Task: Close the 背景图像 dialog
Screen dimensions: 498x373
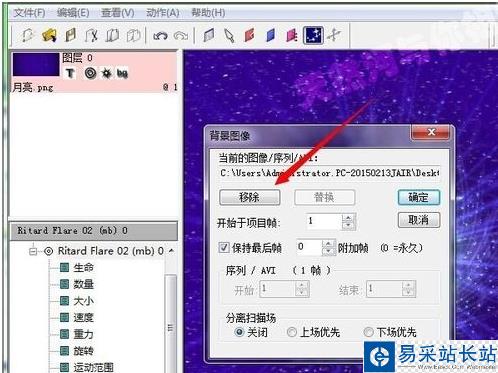Action: click(431, 132)
